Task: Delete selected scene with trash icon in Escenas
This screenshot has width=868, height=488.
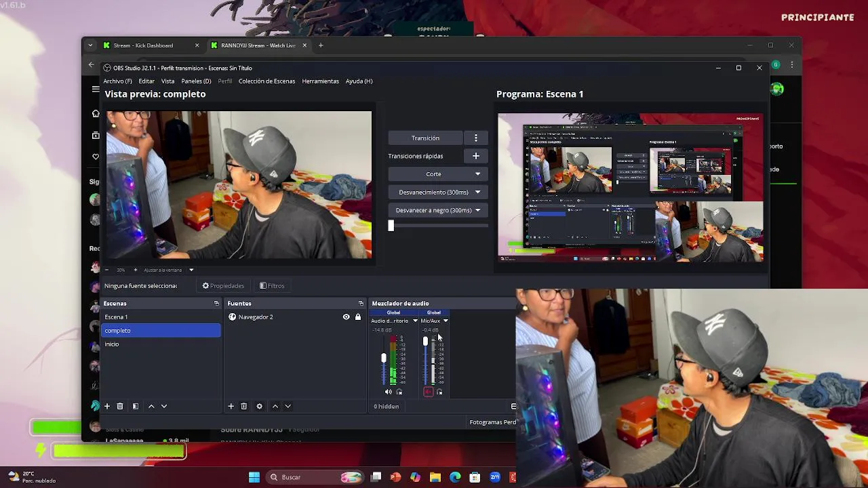Action: tap(120, 406)
